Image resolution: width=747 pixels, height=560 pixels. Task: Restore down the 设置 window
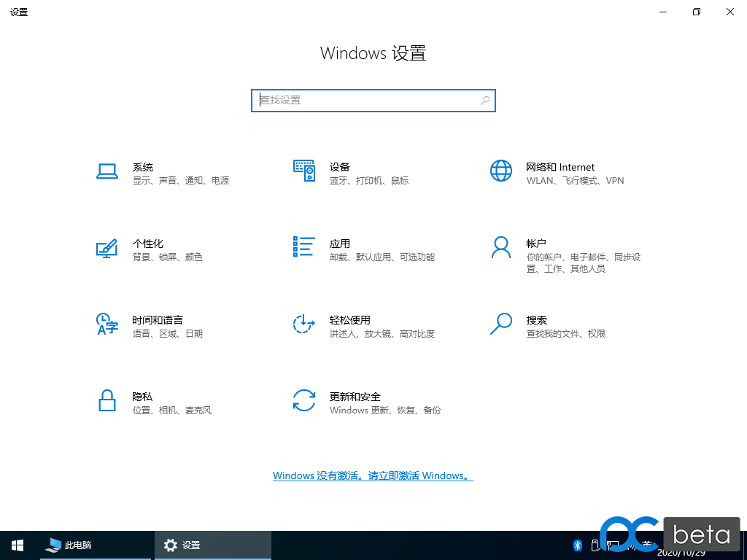[697, 12]
